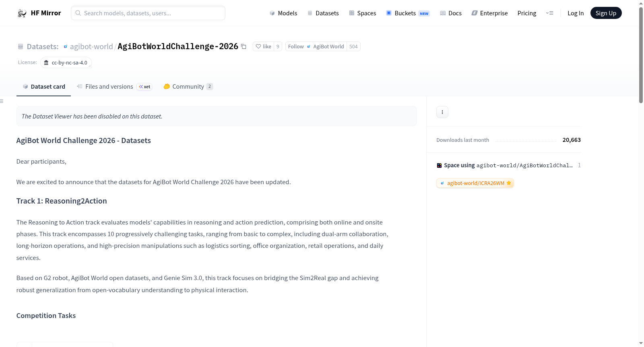Click the Space using grid icon
This screenshot has height=347, width=644.
click(x=439, y=165)
